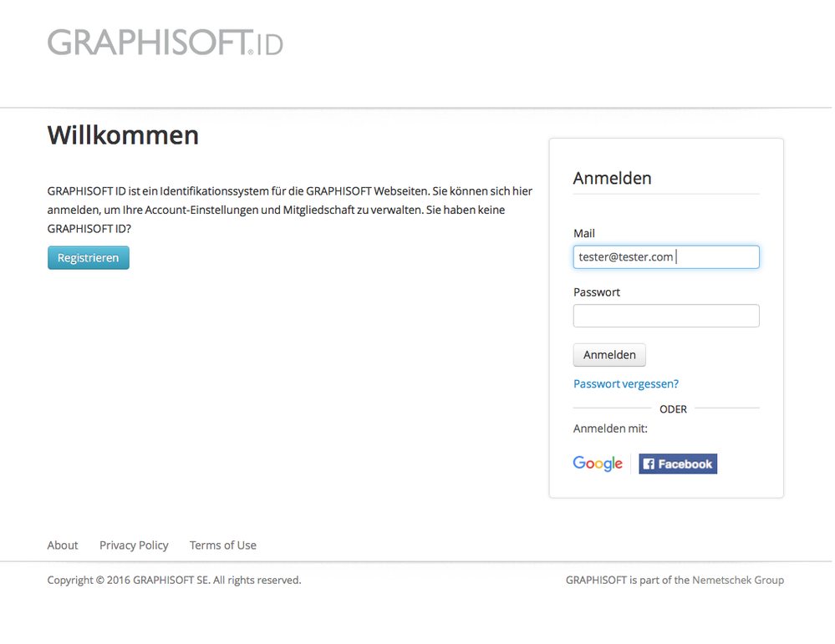Image resolution: width=835 pixels, height=644 pixels.
Task: Follow the Nemetschek Group link
Action: click(x=738, y=580)
